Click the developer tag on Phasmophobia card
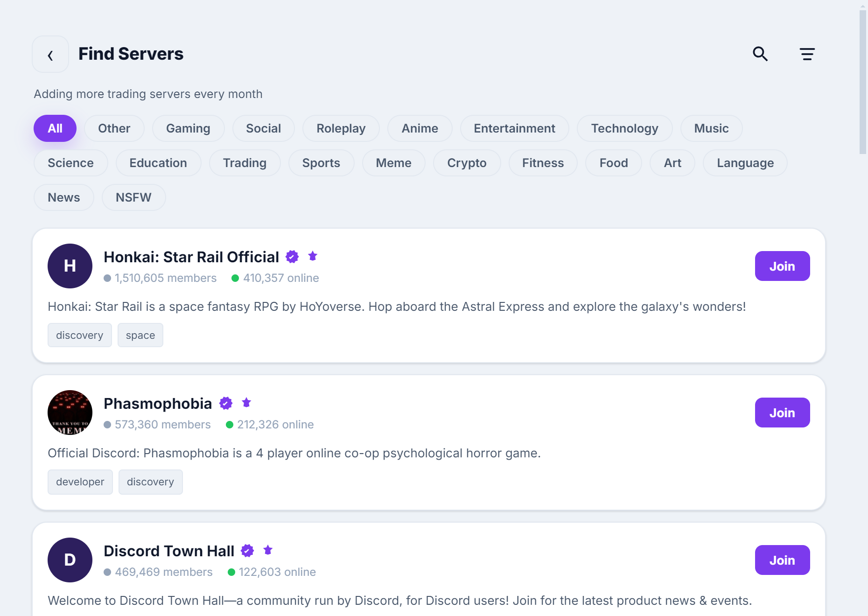The width and height of the screenshot is (868, 616). tap(80, 482)
